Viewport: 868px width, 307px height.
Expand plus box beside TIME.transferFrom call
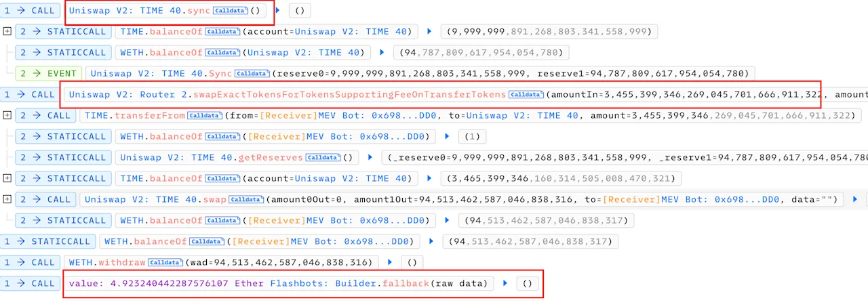[7, 116]
